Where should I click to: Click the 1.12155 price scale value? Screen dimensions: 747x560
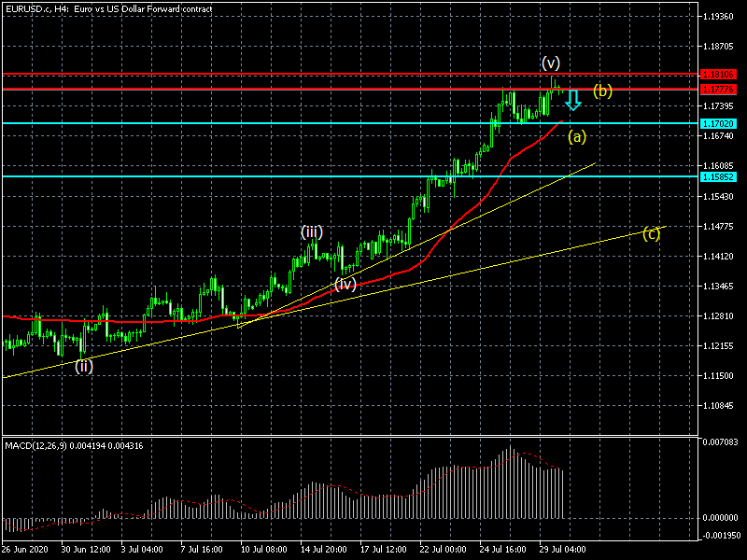pos(718,345)
